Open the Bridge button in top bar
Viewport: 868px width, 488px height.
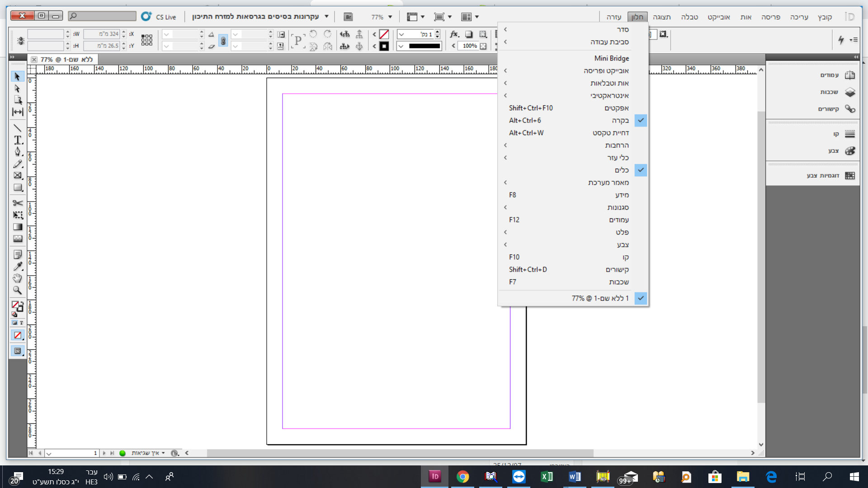[x=348, y=17]
